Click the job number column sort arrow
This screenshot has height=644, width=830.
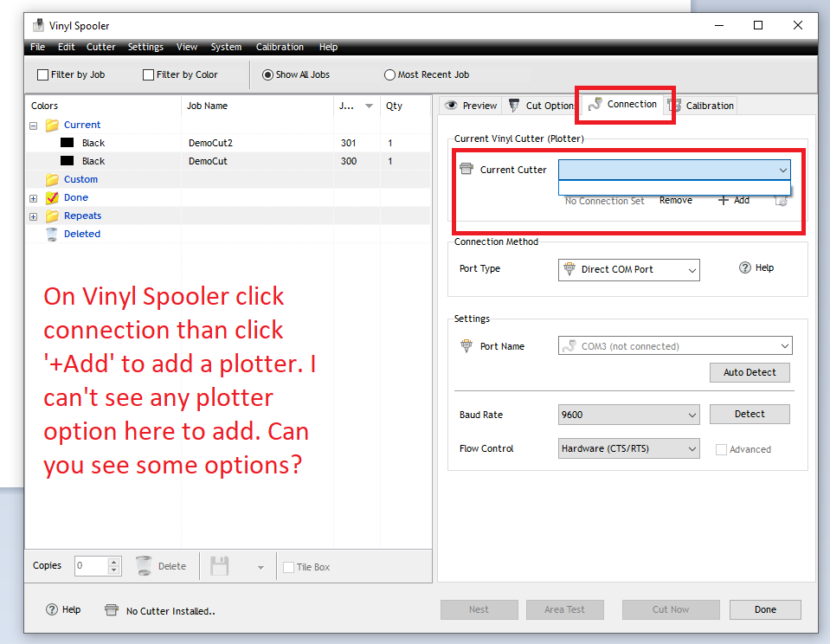369,106
